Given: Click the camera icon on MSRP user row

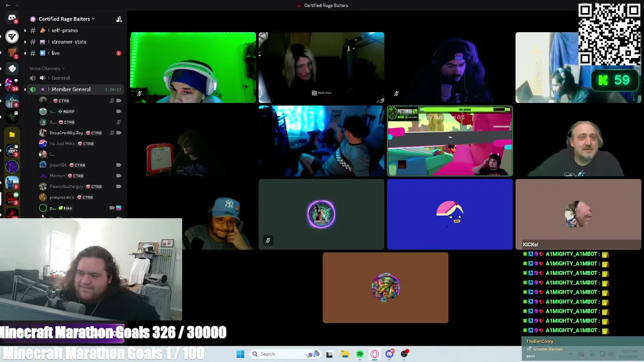Looking at the screenshot, I should click(119, 112).
